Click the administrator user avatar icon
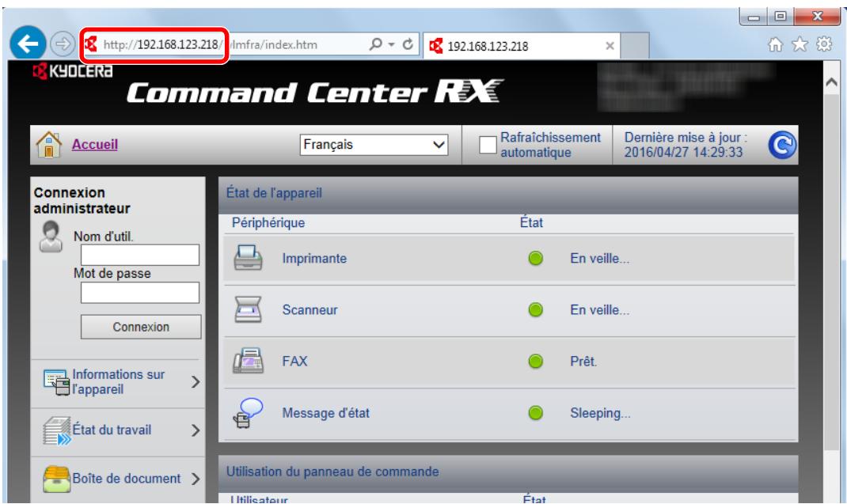 [x=51, y=237]
